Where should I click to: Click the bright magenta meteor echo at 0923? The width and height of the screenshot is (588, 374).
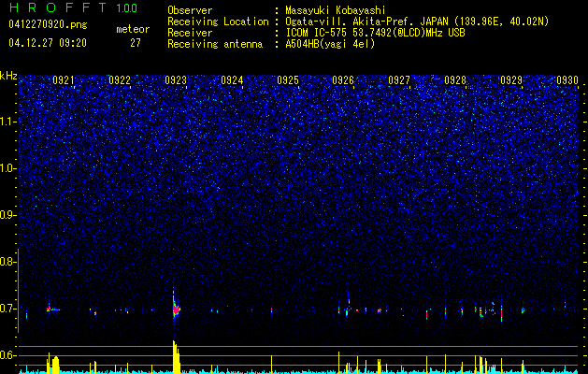coord(176,309)
